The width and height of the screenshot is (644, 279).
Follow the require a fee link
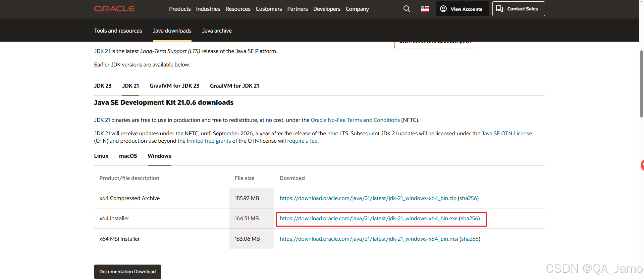[x=302, y=141]
